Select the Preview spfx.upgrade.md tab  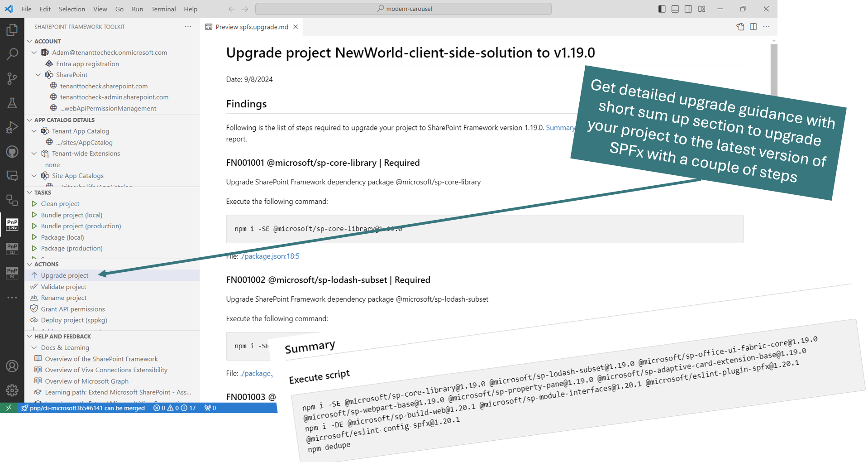tap(252, 27)
